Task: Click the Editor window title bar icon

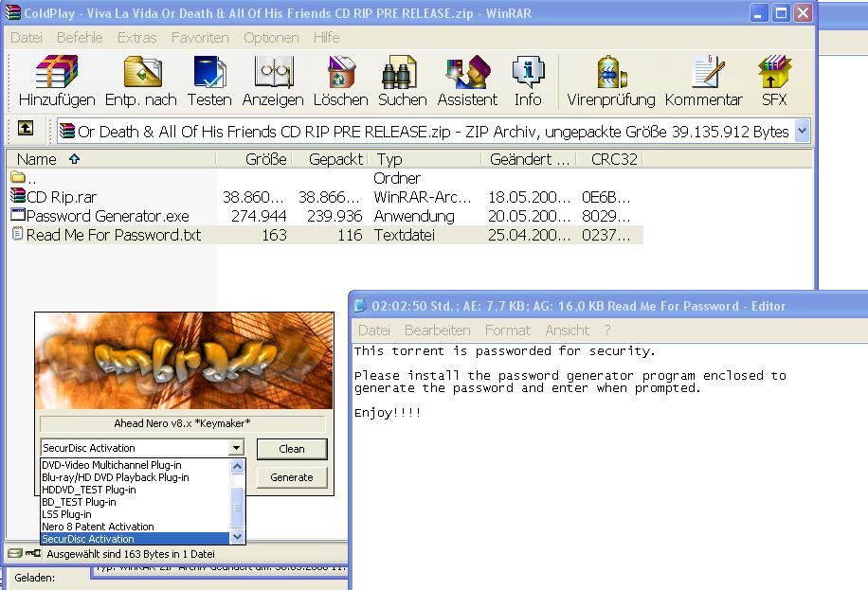Action: point(360,306)
